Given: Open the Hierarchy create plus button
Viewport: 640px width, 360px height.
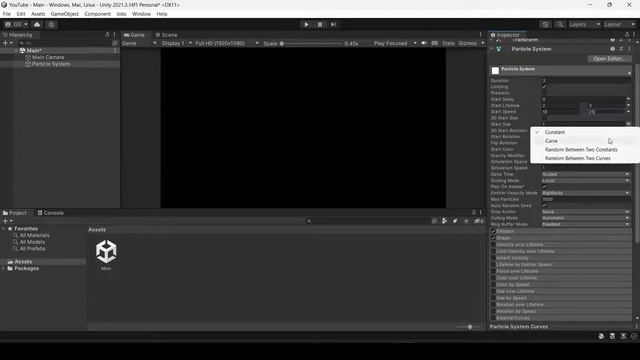Looking at the screenshot, I should (x=7, y=43).
